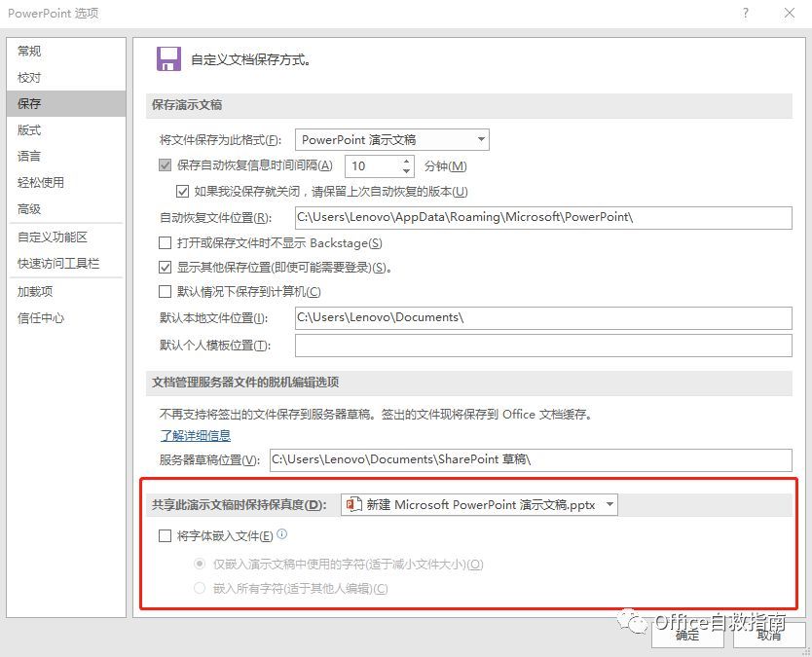Click the help question mark icon
The image size is (812, 657).
745,13
